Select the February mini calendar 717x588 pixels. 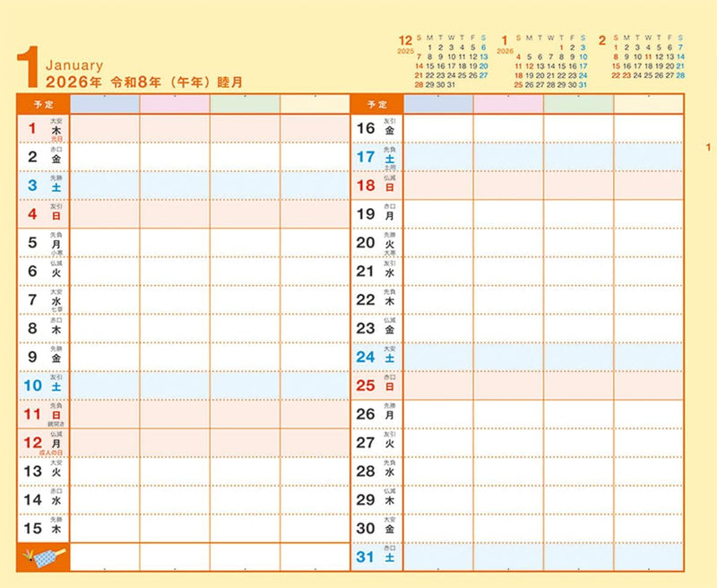[x=641, y=57]
